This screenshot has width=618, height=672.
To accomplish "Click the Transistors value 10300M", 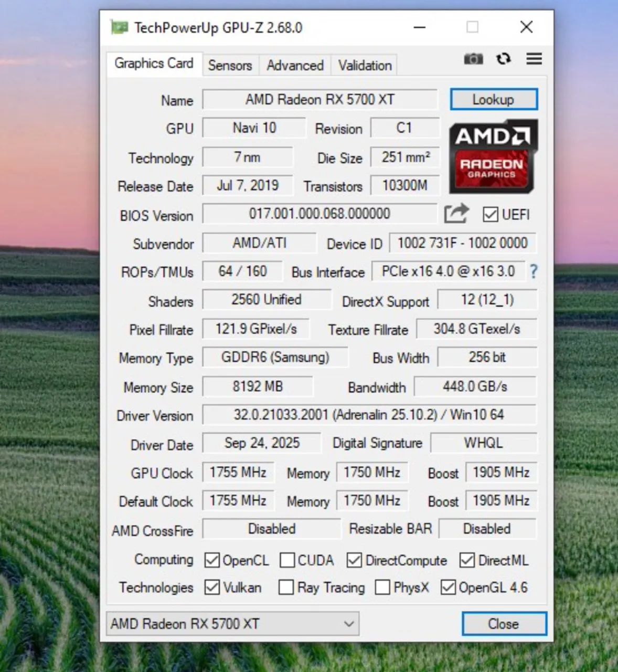I will click(405, 185).
